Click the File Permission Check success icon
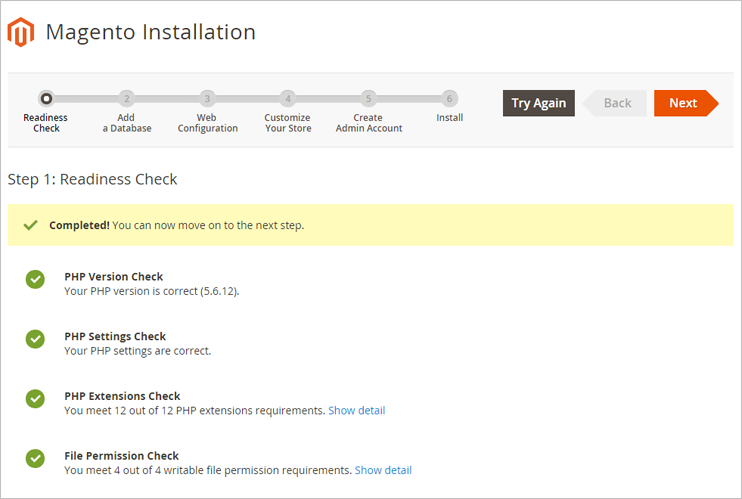Screen dimensions: 742x499 (35, 458)
